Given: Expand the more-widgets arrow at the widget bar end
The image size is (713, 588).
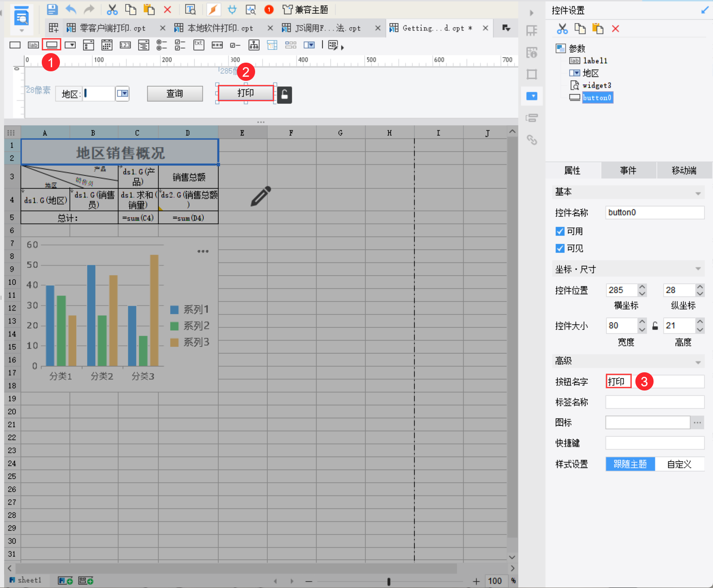Looking at the screenshot, I should click(342, 47).
